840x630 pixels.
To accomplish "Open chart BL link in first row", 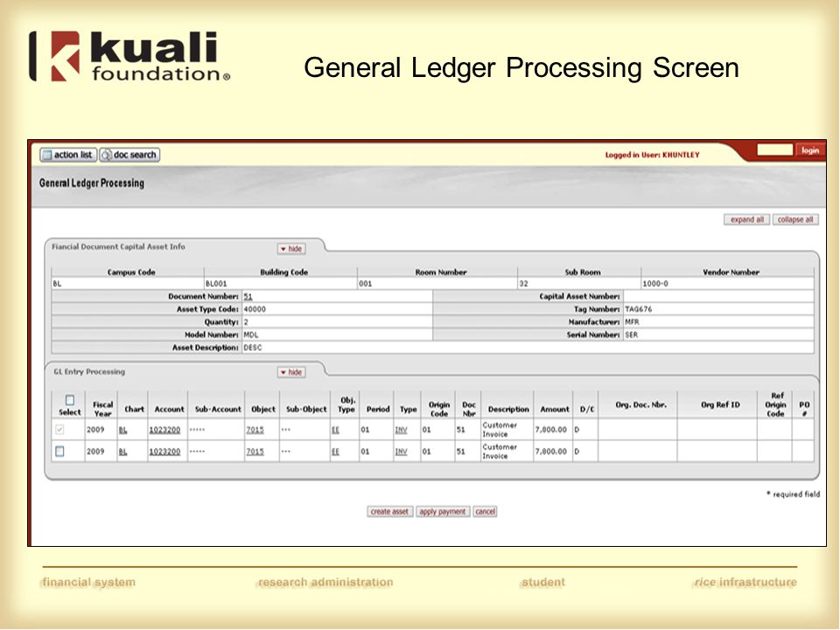I will tap(123, 430).
